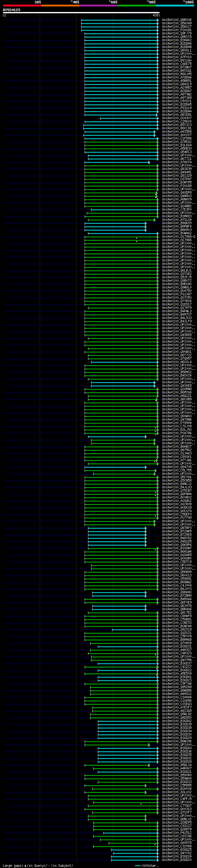Click the UniRef100_Q969P6 label
The image size is (197, 868).
tap(177, 544)
